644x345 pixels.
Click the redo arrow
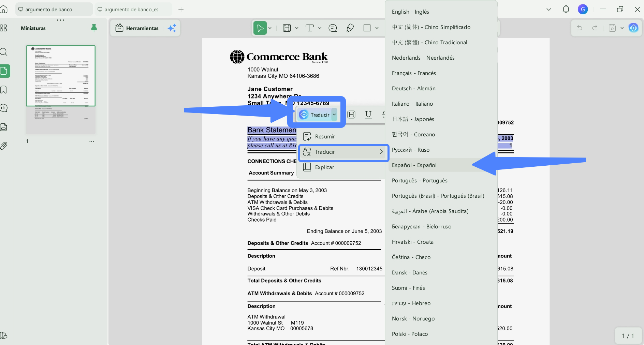(x=595, y=28)
